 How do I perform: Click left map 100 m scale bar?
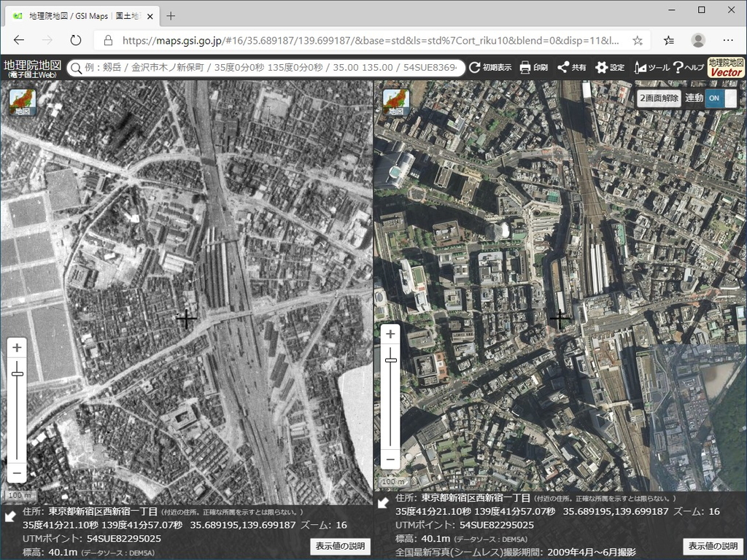tap(20, 496)
